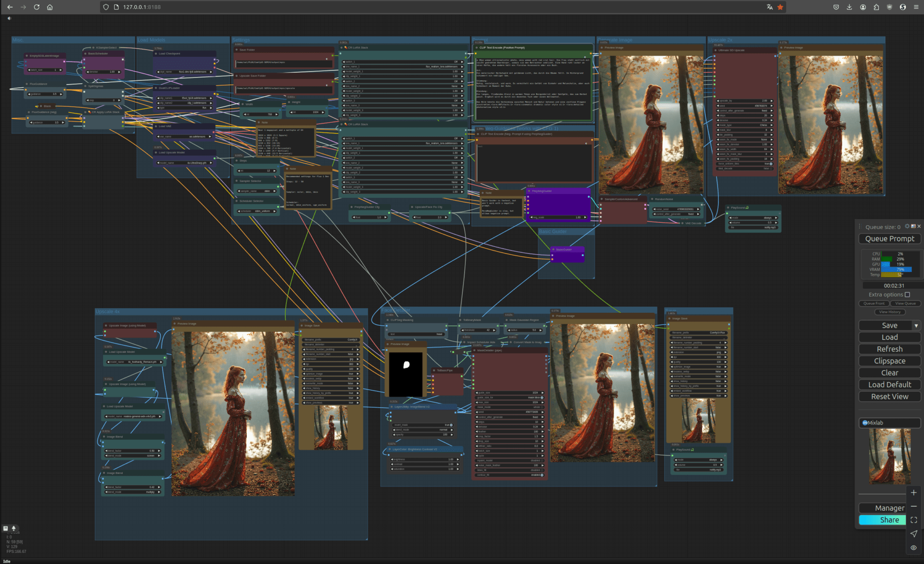This screenshot has width=924, height=564.
Task: Zoom in canvas with plus icon
Action: point(913,493)
